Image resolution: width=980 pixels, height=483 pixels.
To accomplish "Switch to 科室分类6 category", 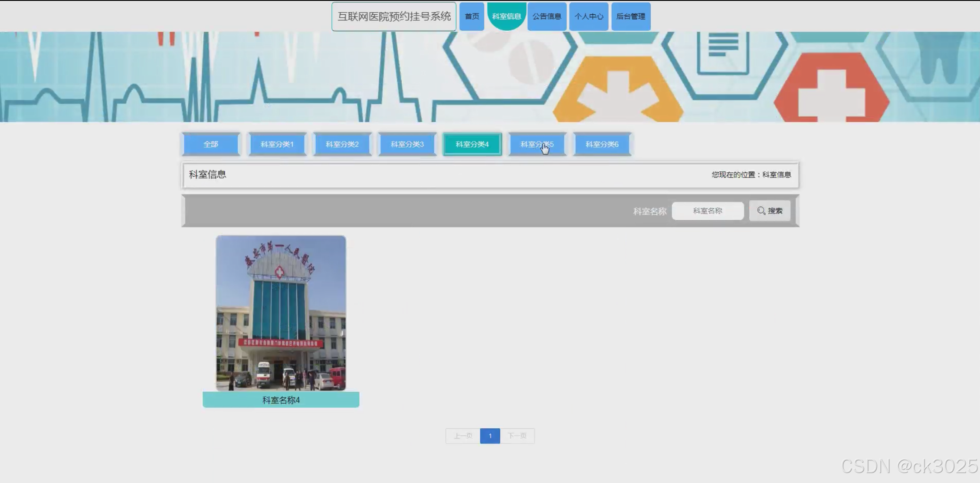I will [602, 144].
